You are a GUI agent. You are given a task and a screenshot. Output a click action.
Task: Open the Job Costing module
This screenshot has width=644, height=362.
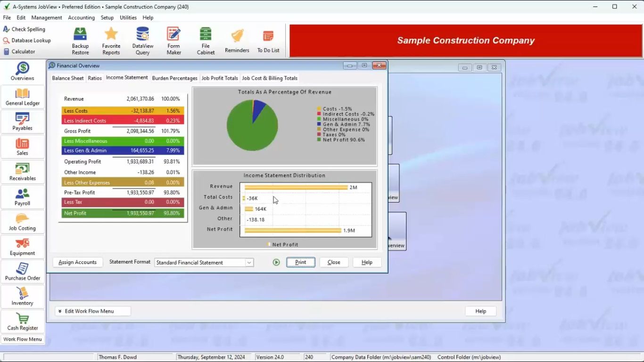[x=23, y=222]
